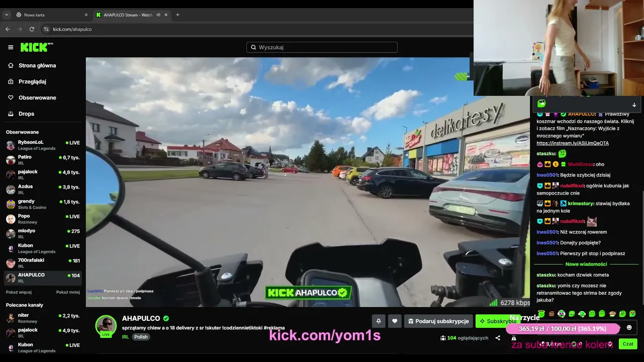This screenshot has width=644, height=362.
Task: Select the AHAPULCO Stream tab
Action: click(131, 15)
